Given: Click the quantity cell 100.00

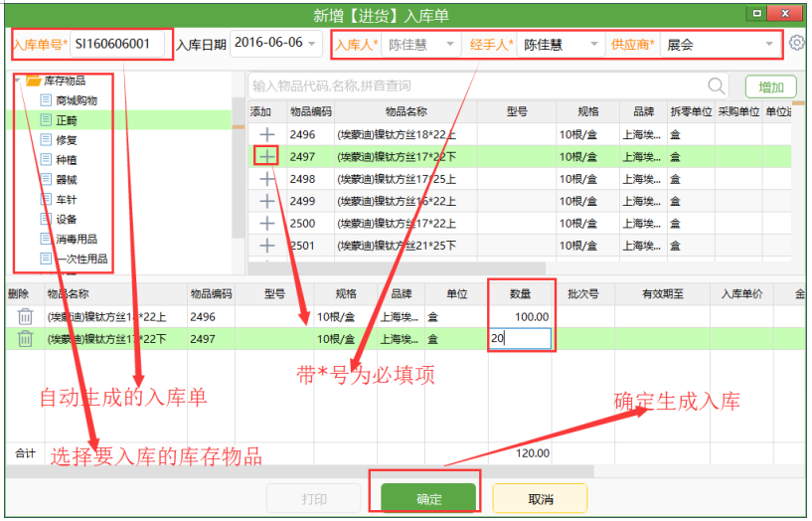Looking at the screenshot, I should coord(520,316).
